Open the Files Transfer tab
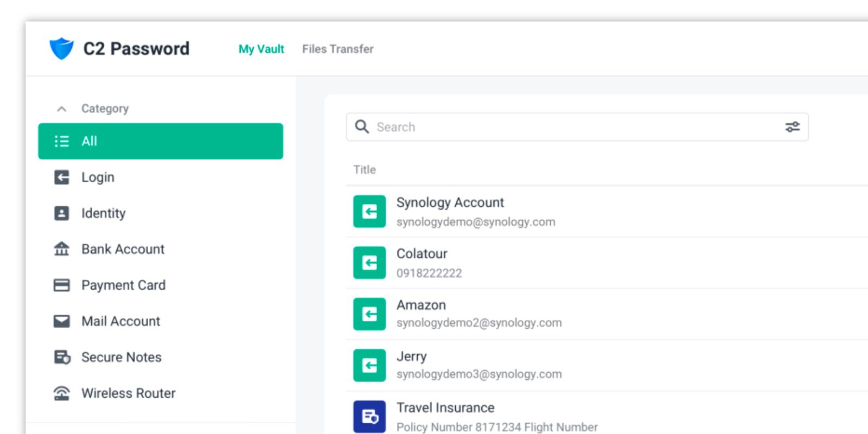868x434 pixels. point(337,49)
